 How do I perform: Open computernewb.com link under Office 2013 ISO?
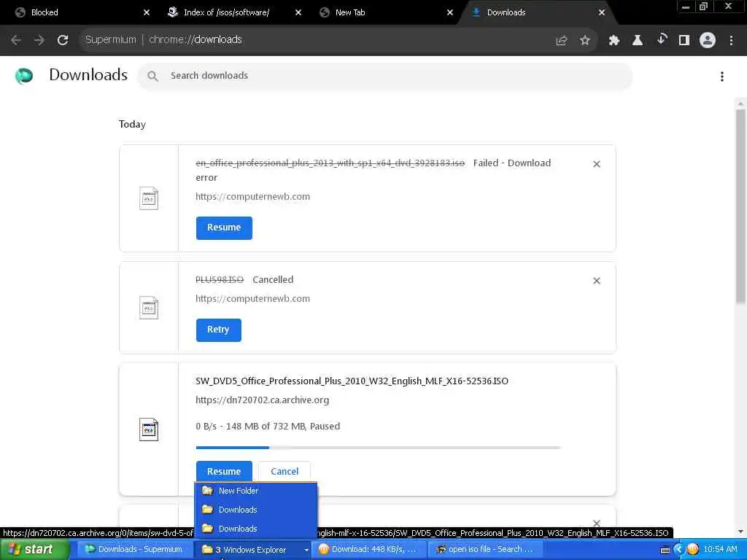pos(252,197)
